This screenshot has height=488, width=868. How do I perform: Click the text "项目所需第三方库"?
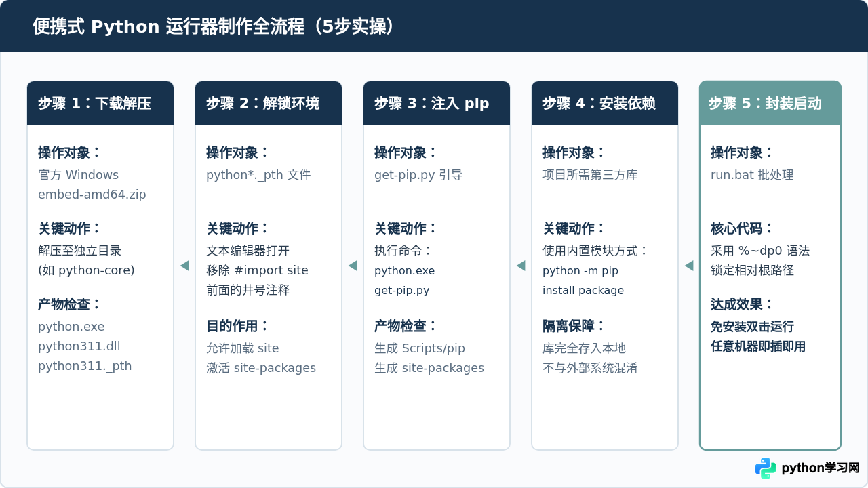click(590, 175)
